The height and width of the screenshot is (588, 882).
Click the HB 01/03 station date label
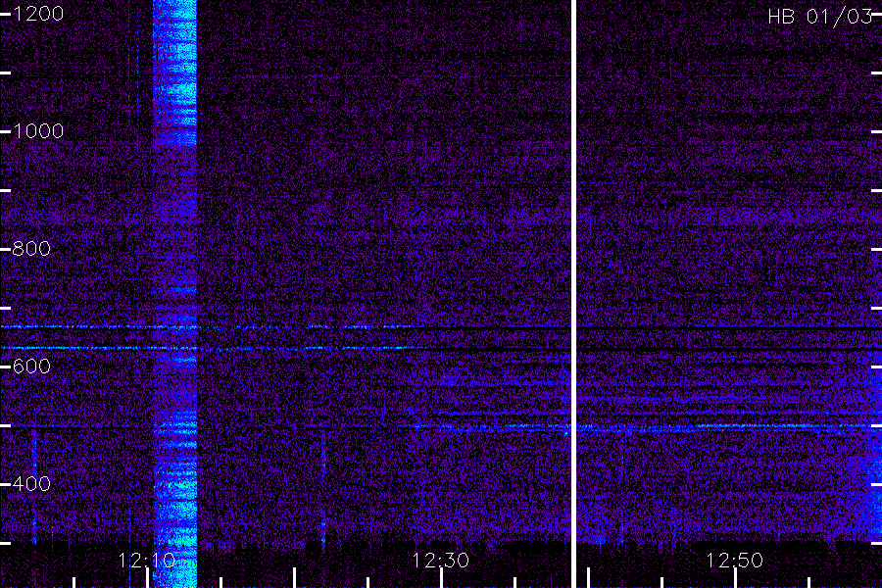pos(820,17)
